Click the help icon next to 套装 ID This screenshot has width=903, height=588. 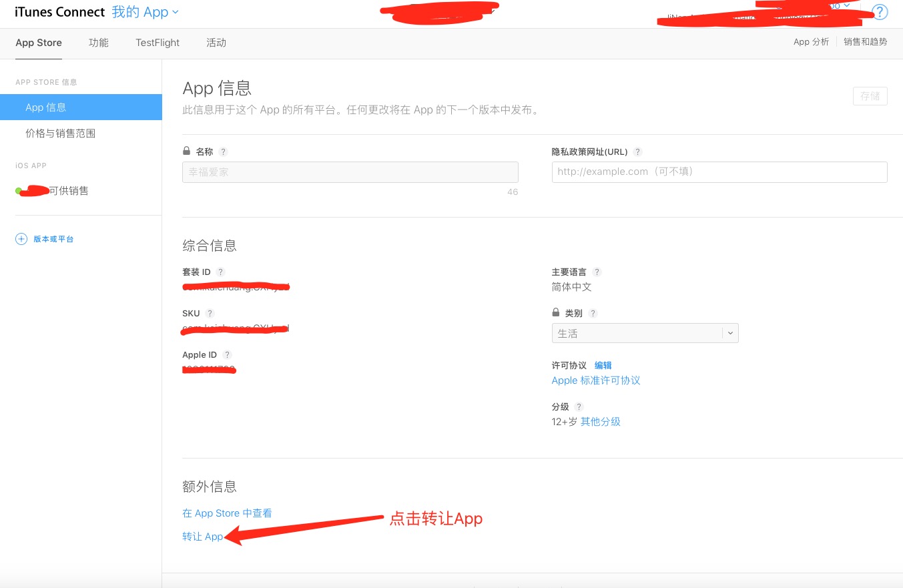coord(221,272)
